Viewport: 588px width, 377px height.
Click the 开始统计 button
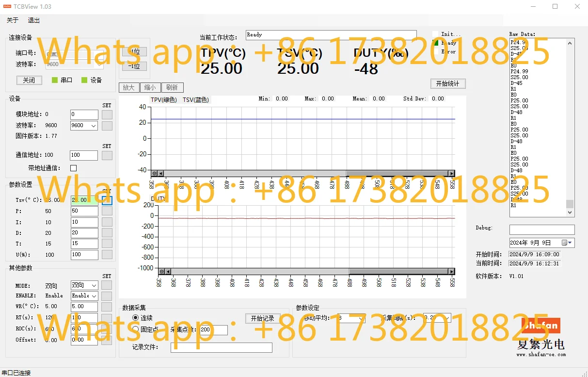[448, 83]
